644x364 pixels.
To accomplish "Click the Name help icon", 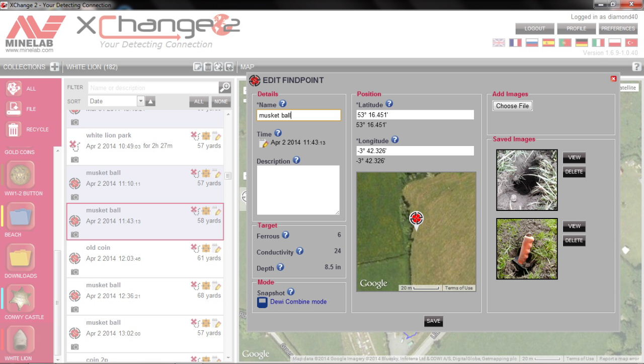I will coord(282,104).
